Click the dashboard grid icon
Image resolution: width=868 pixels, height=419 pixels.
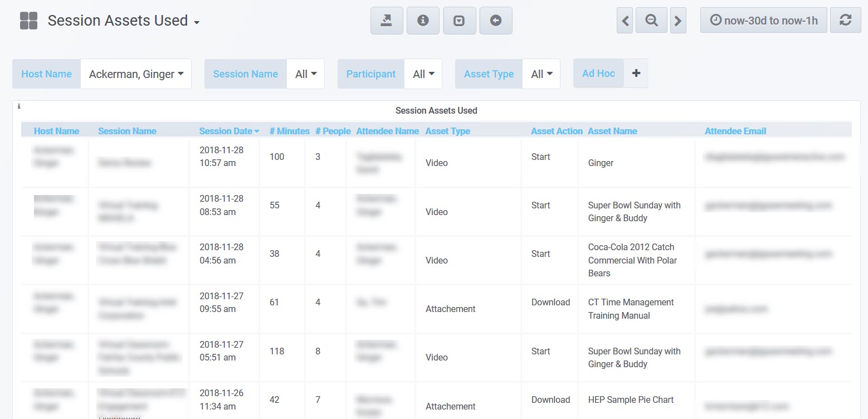point(28,21)
